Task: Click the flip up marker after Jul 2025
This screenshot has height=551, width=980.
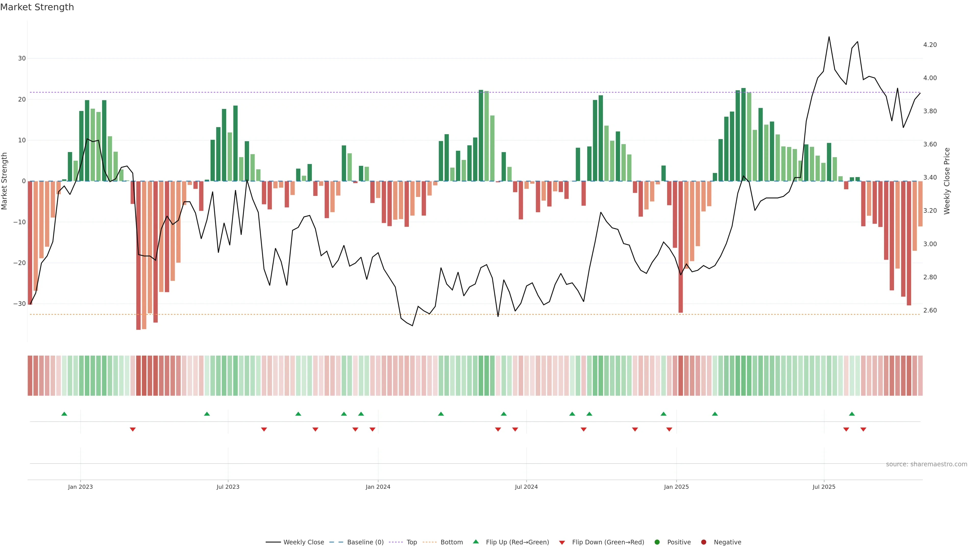Action: coord(852,414)
